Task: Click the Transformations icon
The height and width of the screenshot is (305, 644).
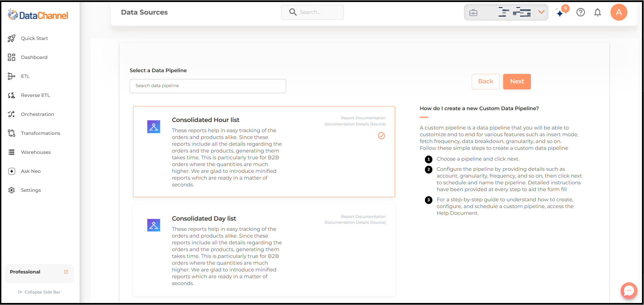Action: coord(12,133)
